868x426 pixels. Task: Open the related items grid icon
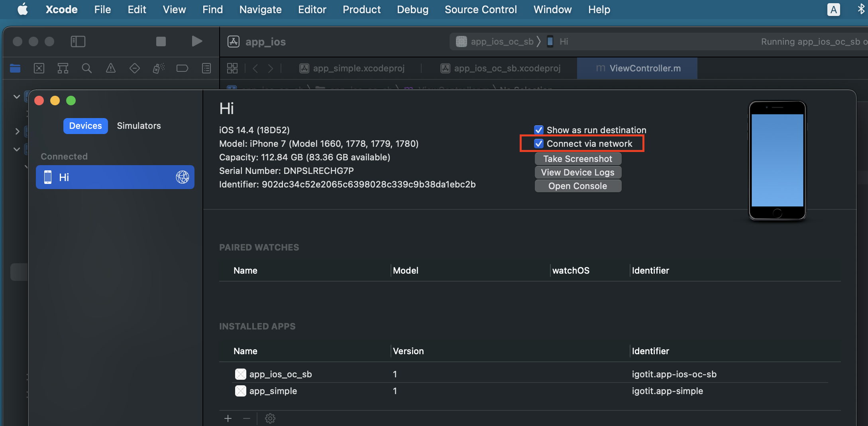coord(232,68)
